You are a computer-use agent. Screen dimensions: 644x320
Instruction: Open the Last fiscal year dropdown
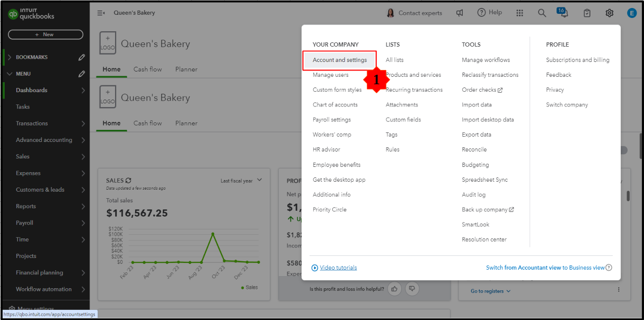(241, 181)
